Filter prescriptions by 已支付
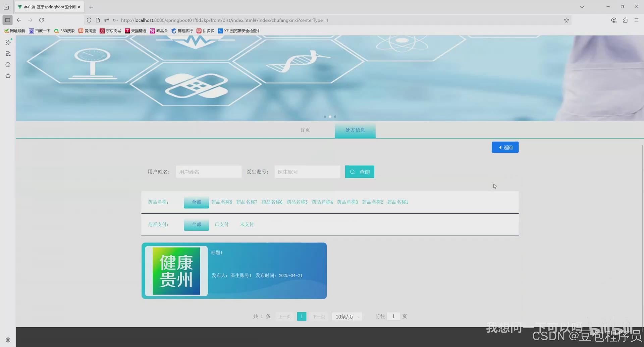644x347 pixels. pos(222,224)
